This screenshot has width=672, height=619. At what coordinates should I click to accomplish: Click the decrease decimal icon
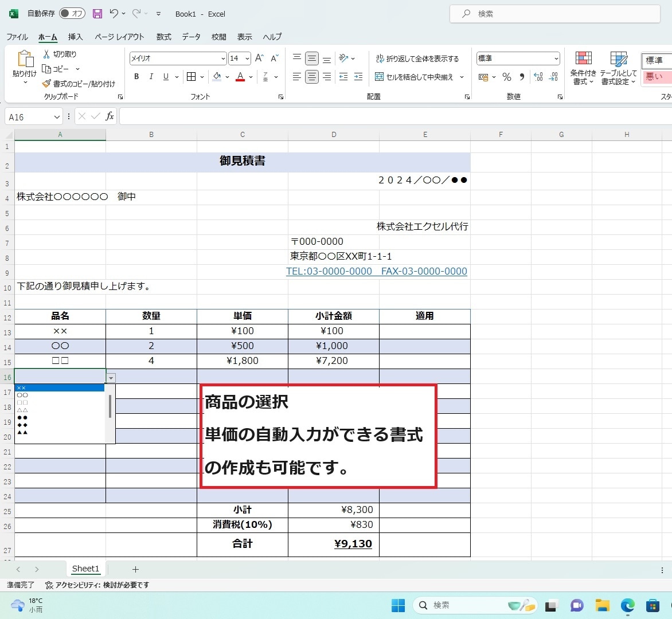[x=553, y=77]
